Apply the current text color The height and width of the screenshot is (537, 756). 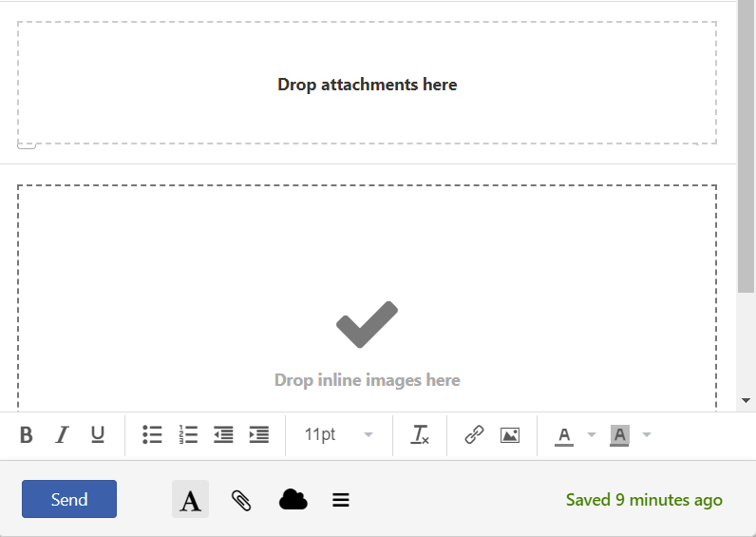[x=564, y=435]
